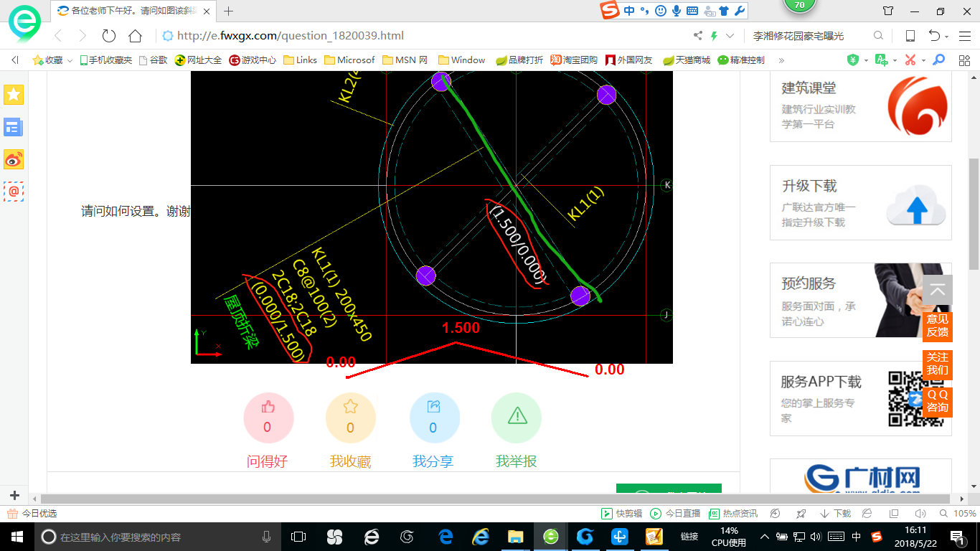The image size is (980, 551).
Task: Click the back-to-top arrow button
Action: click(x=938, y=290)
